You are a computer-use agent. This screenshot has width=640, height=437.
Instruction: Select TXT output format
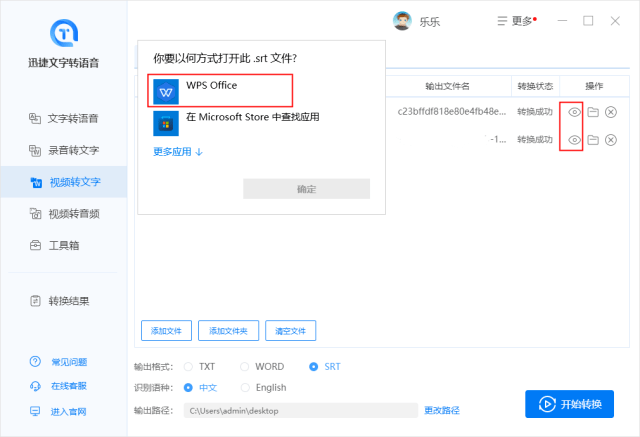click(199, 367)
